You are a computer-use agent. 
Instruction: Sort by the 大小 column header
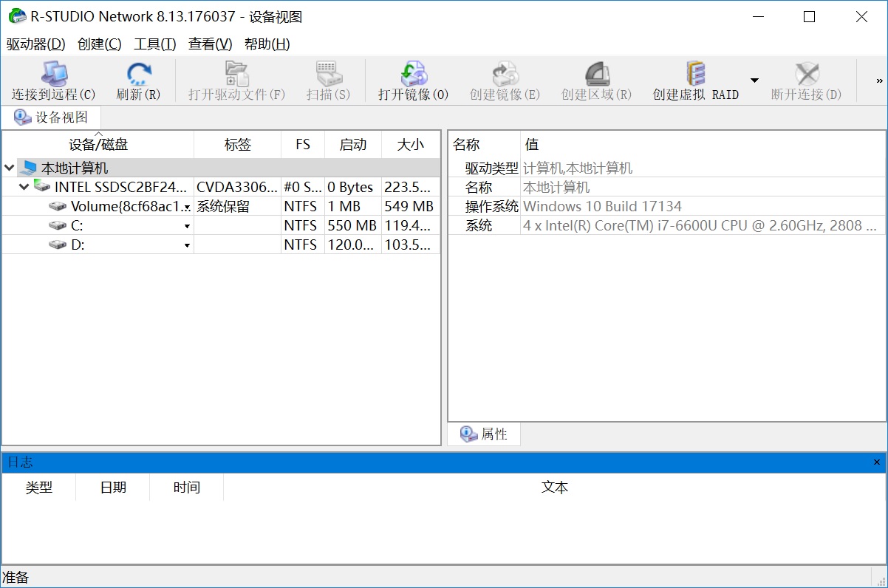pos(410,145)
